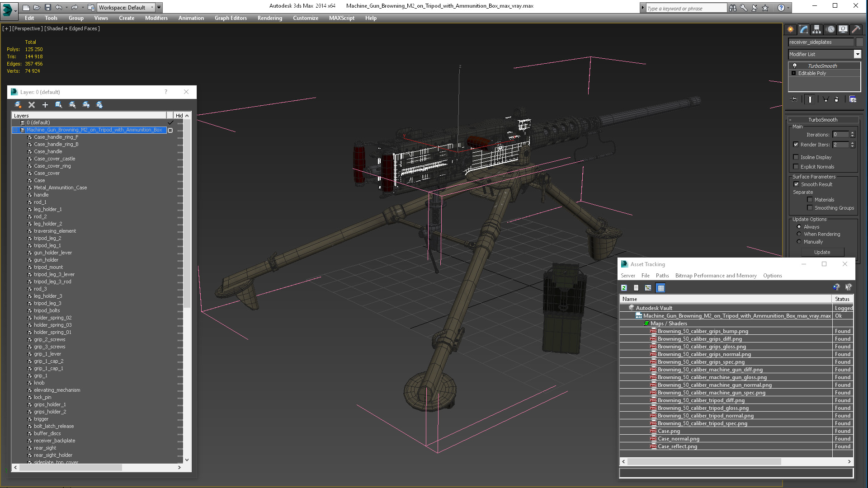Toggle the Render Iters checkbox
The width and height of the screenshot is (868, 488).
coord(796,145)
